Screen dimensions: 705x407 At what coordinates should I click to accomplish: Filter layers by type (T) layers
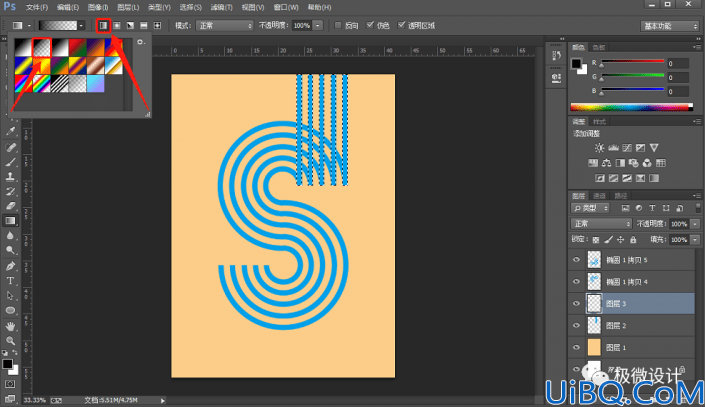[652, 208]
